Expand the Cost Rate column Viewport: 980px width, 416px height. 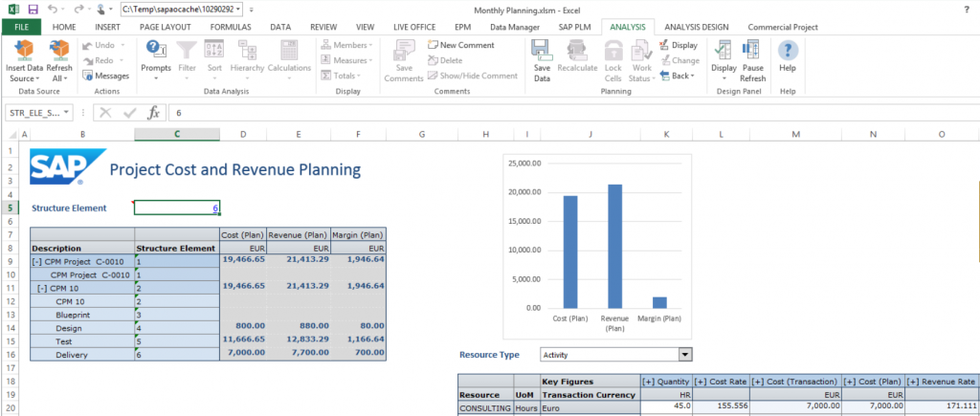pos(700,381)
